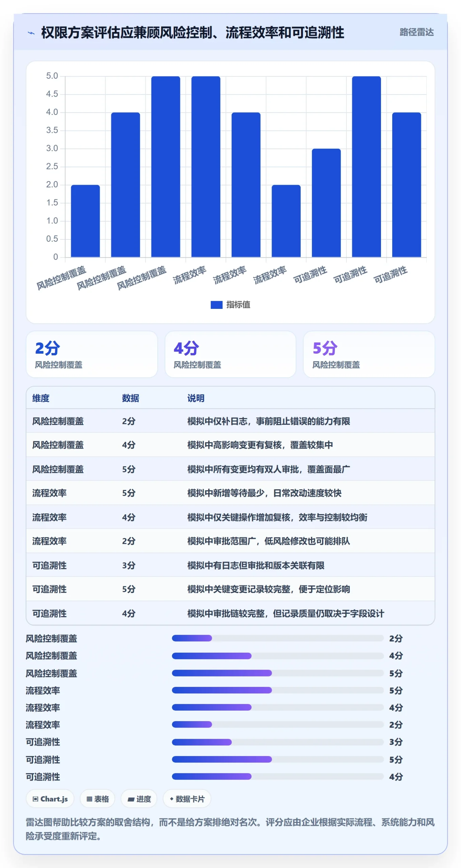The width and height of the screenshot is (461, 868).
Task: Click the footer note starting 雷达图帮助比较方案
Action: [230, 829]
